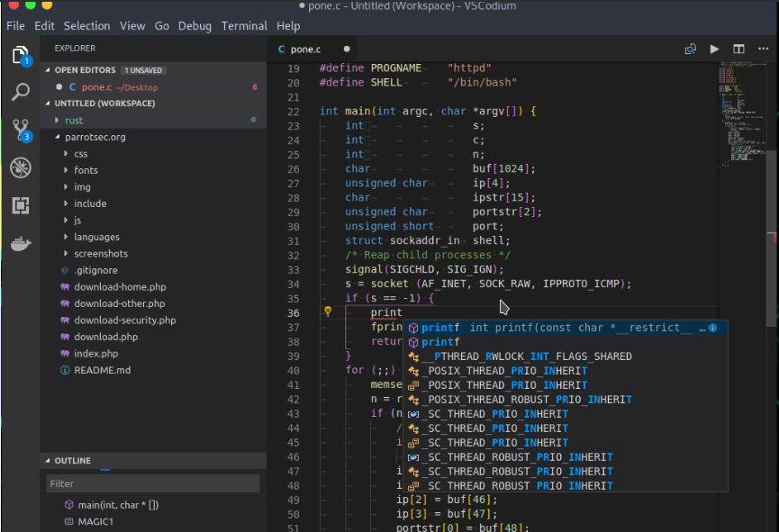Screen dimensions: 779x532
Task: Open the Extensions view icon
Action: coord(20,206)
